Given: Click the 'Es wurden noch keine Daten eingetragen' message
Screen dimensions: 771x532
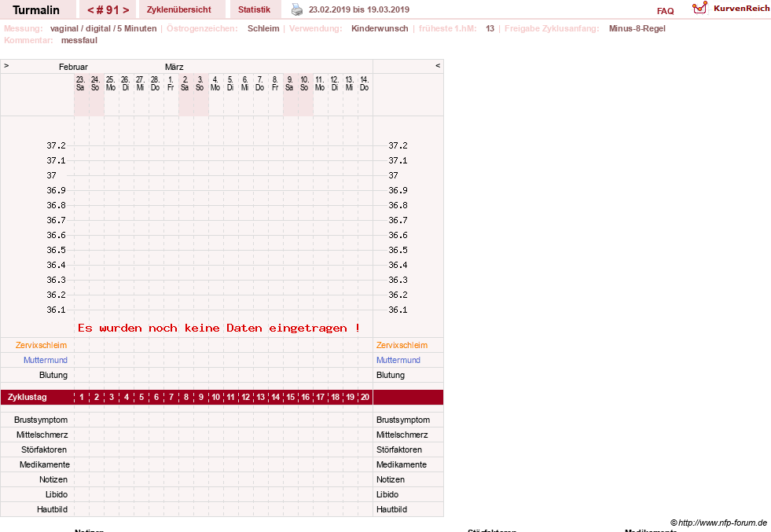Looking at the screenshot, I should click(x=218, y=328).
